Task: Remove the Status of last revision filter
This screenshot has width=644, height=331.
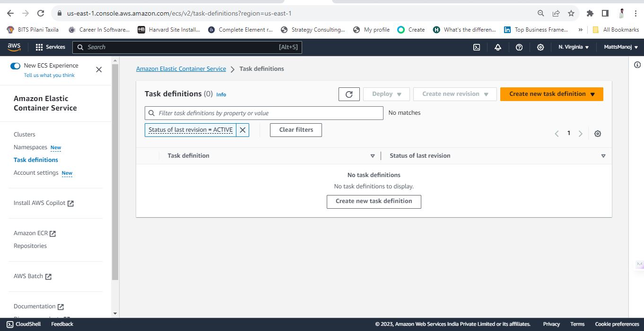Action: click(x=243, y=130)
